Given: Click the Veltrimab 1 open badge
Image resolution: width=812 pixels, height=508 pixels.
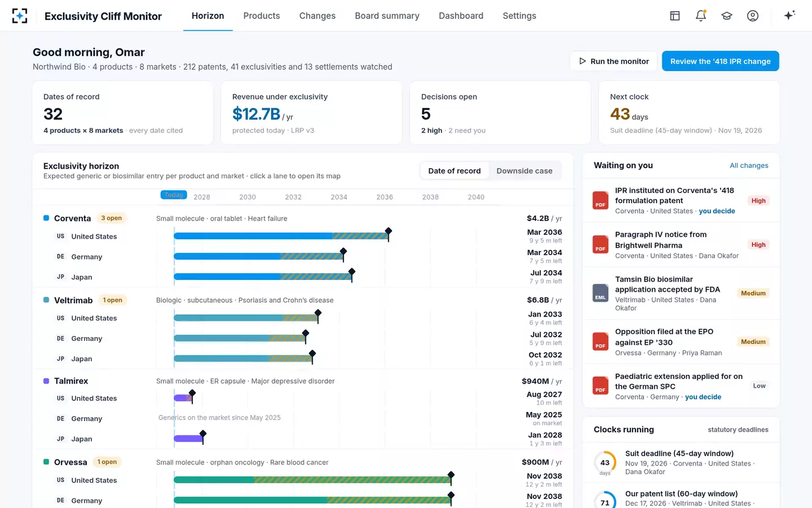Looking at the screenshot, I should tap(113, 300).
